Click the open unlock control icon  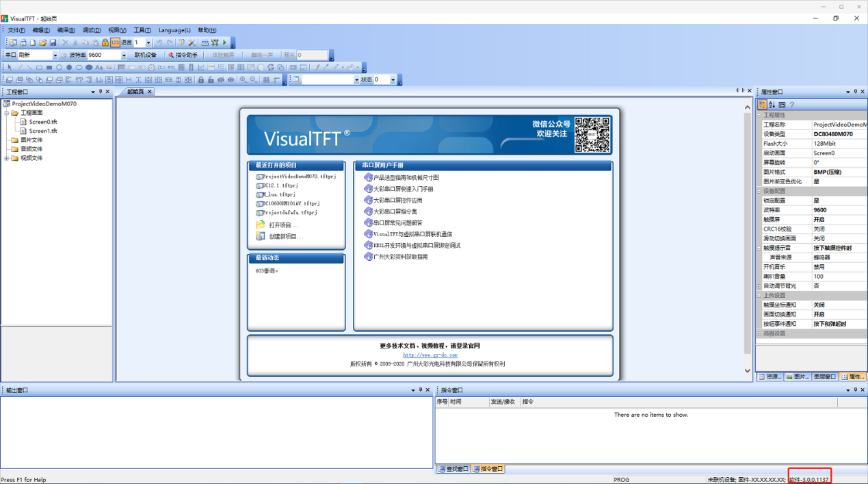211,80
